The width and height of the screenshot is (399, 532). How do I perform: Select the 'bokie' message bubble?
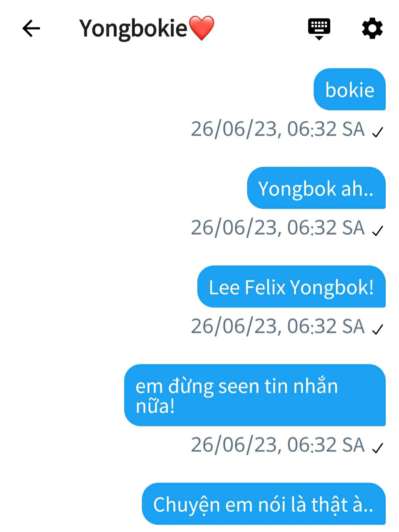point(349,89)
